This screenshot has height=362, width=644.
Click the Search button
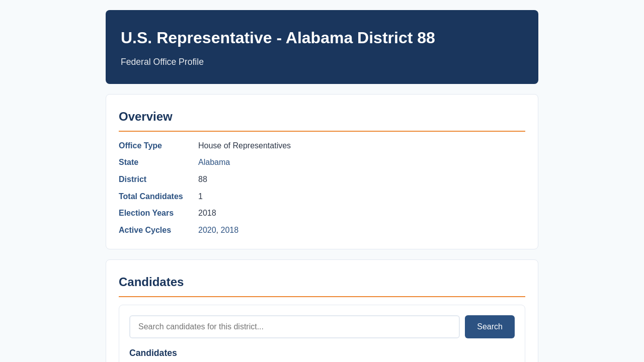click(x=490, y=327)
